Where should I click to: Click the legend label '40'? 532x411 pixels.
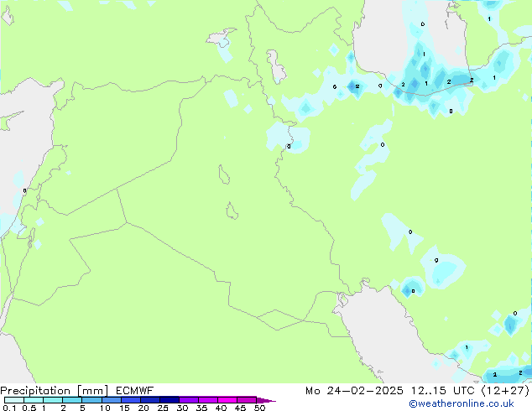pos(221,408)
